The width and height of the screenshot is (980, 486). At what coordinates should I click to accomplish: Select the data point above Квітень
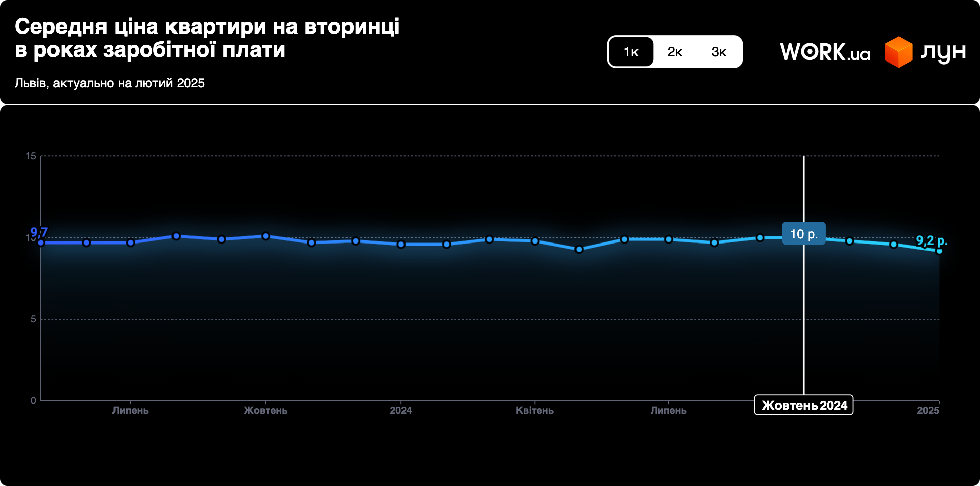[535, 241]
